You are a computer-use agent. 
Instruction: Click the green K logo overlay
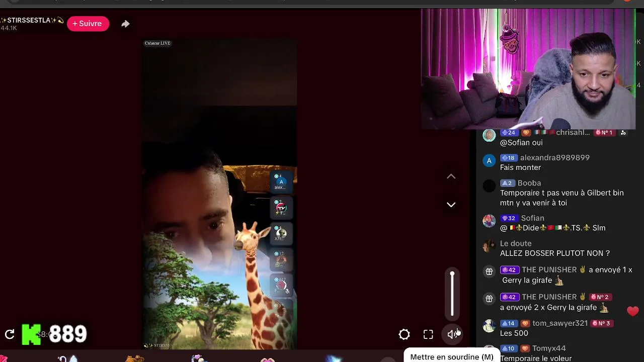31,334
